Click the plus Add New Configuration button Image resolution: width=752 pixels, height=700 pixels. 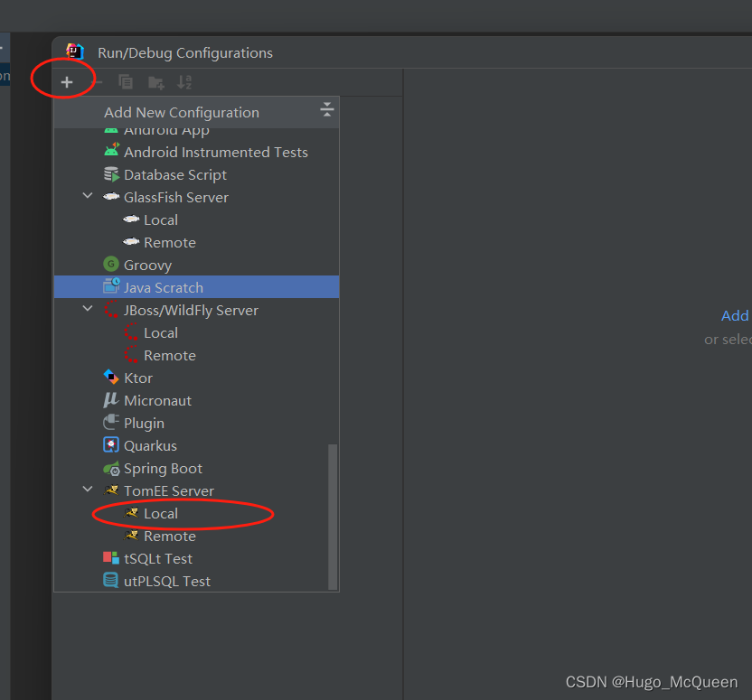(x=67, y=82)
